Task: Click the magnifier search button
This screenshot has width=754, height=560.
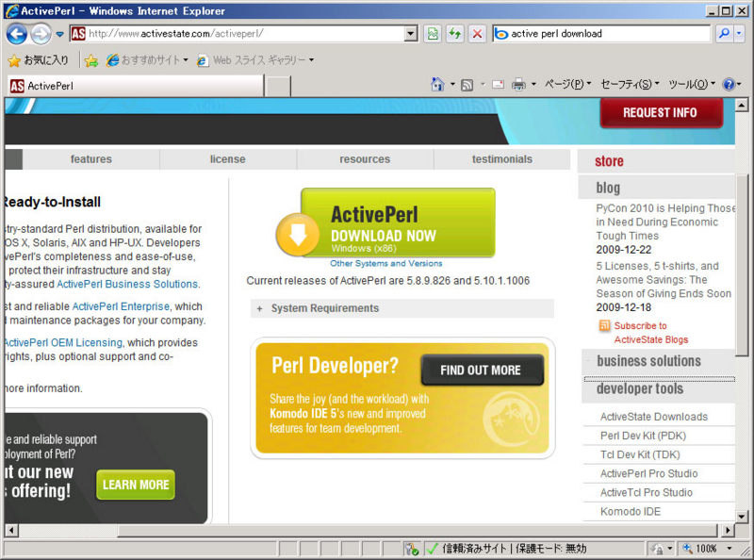Action: 724,34
